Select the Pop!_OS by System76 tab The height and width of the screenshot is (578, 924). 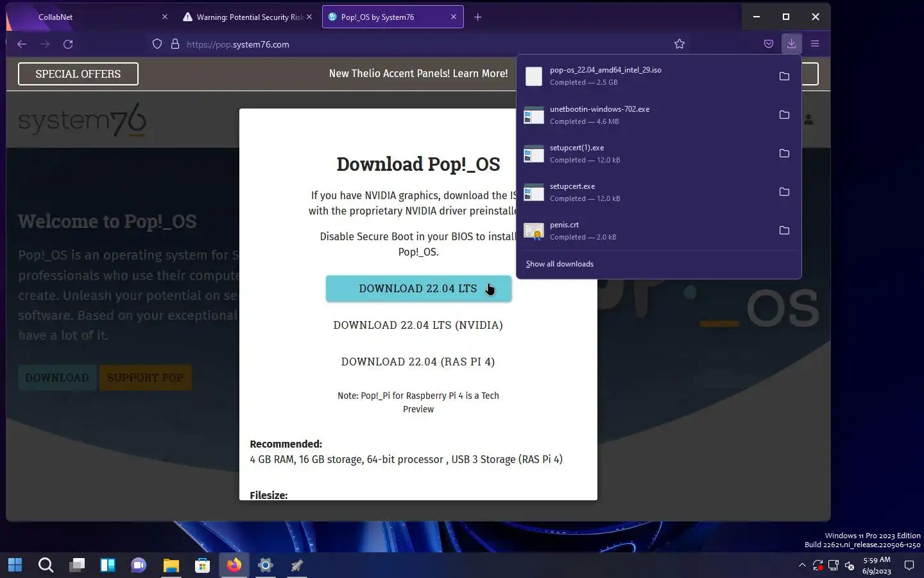tap(393, 17)
